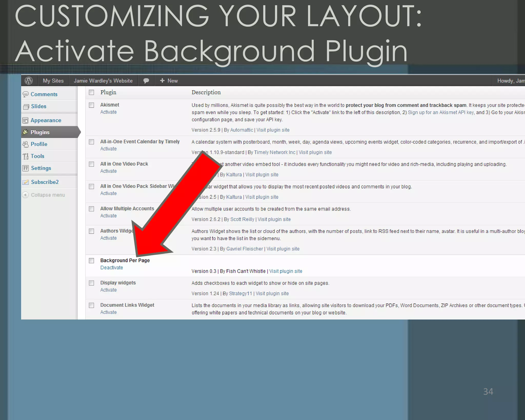Click the Comments sidebar icon

(26, 94)
